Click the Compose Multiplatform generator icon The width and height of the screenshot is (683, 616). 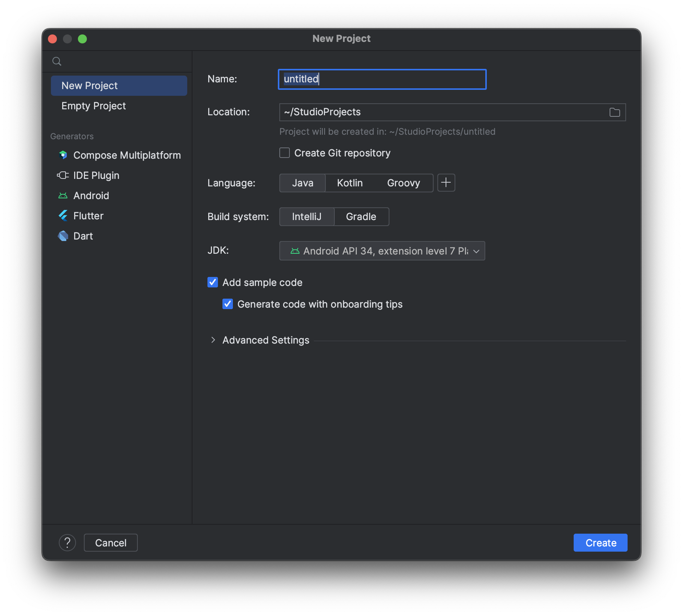pyautogui.click(x=63, y=155)
